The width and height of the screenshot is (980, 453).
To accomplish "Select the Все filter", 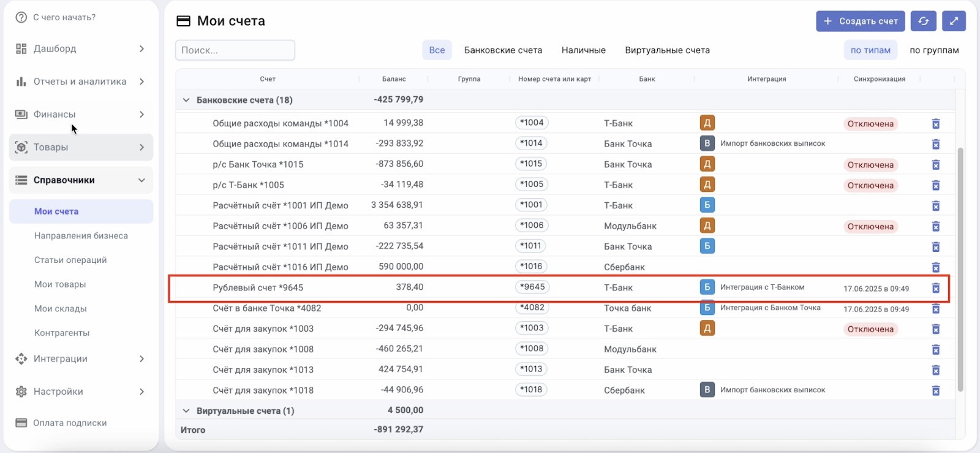I will tap(437, 50).
